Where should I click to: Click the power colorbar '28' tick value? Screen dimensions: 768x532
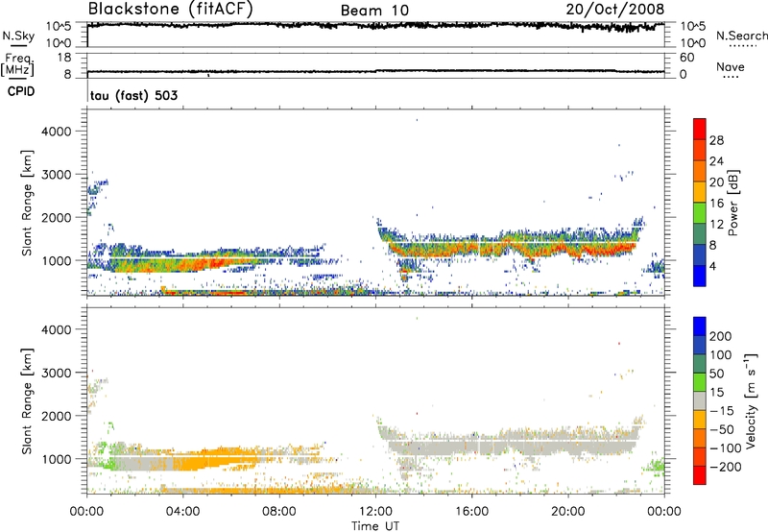(x=716, y=140)
